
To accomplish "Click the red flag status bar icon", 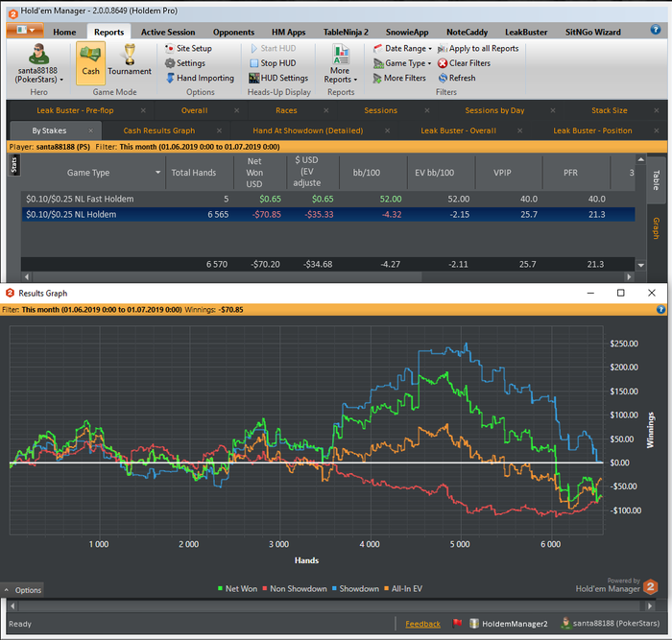I will click(457, 623).
